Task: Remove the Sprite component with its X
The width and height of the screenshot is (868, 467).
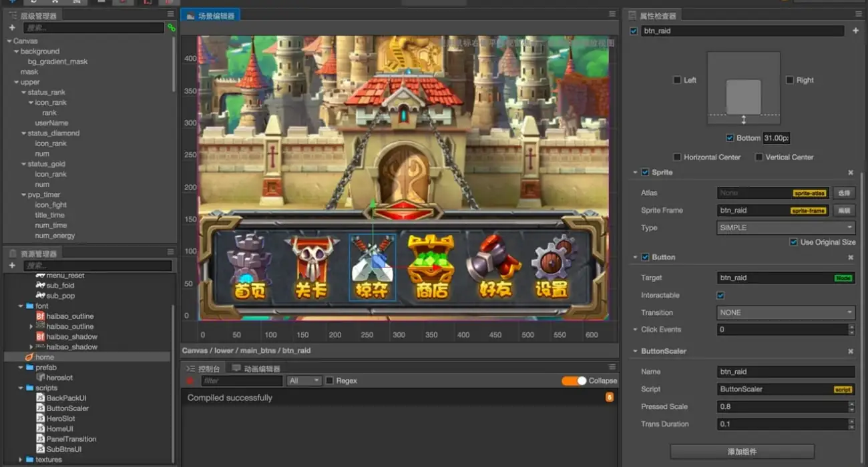Action: pyautogui.click(x=851, y=173)
